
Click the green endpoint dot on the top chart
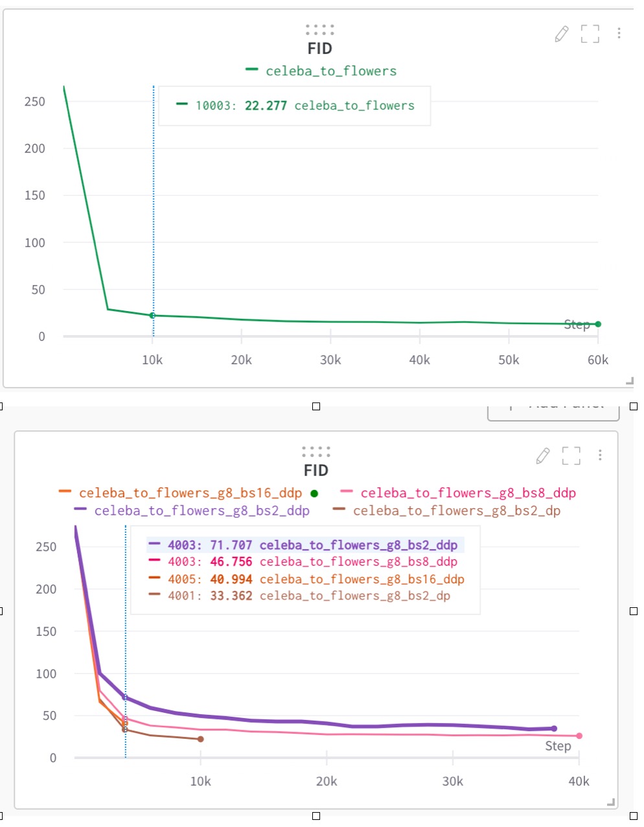(597, 323)
